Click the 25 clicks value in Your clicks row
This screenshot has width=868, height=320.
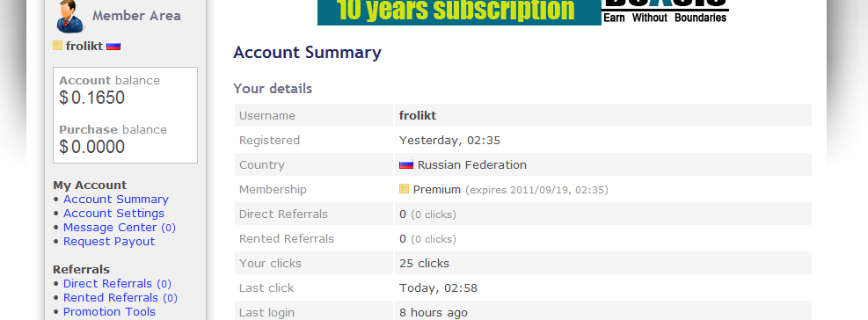point(424,264)
